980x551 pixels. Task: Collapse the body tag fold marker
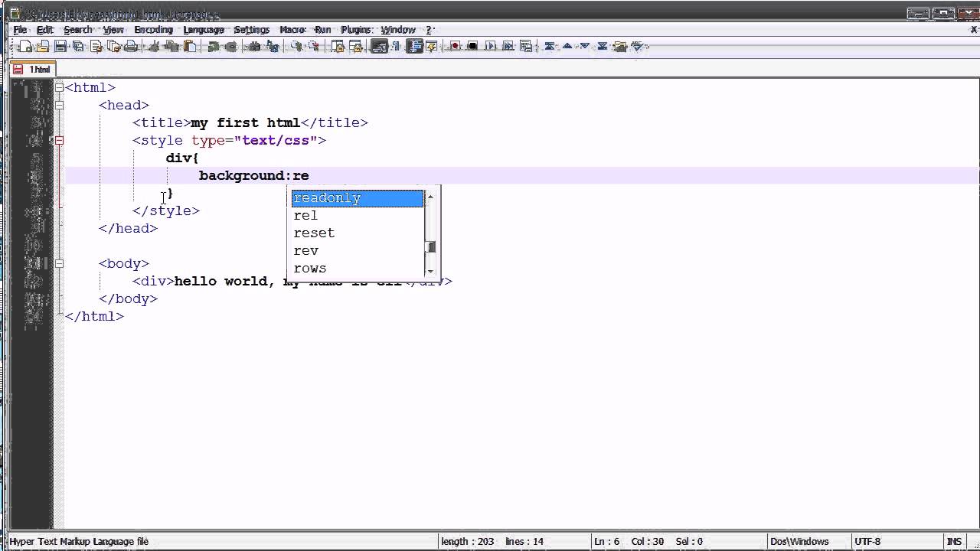[59, 263]
